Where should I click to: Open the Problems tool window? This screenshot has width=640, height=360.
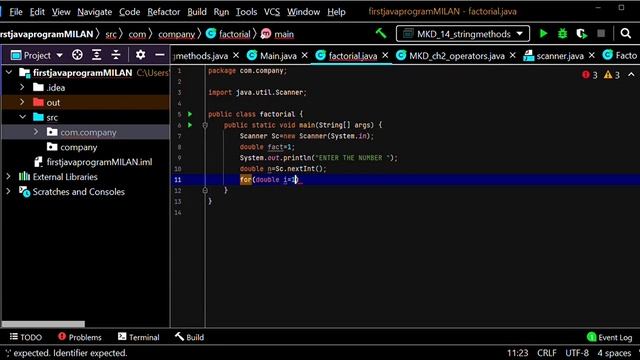coord(80,337)
